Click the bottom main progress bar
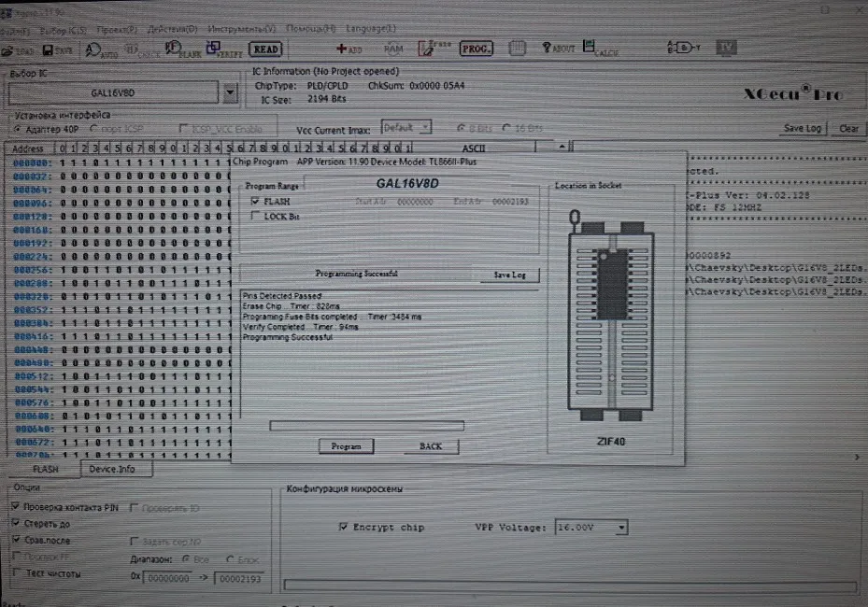 [x=570, y=585]
